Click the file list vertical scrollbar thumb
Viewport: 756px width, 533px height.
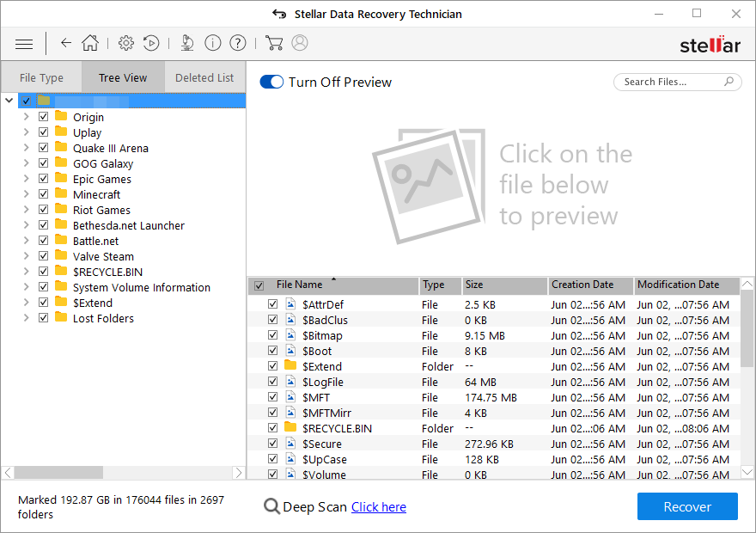tap(747, 328)
